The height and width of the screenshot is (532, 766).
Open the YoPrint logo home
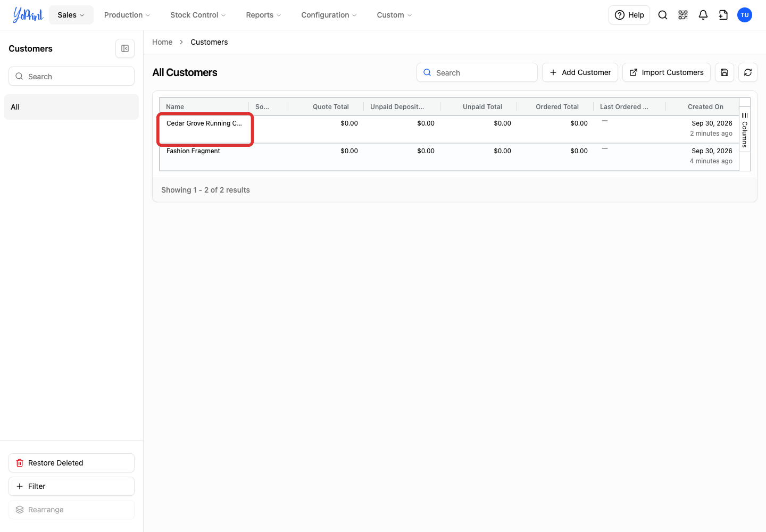pyautogui.click(x=28, y=15)
